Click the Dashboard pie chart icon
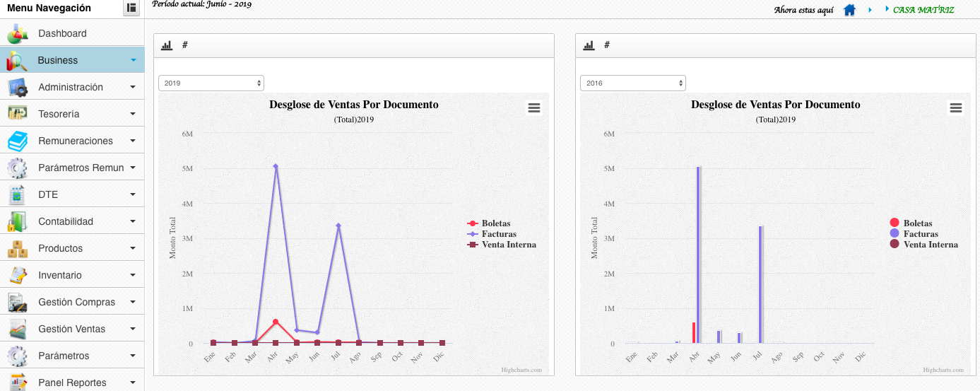The width and height of the screenshot is (980, 391). pos(17,33)
